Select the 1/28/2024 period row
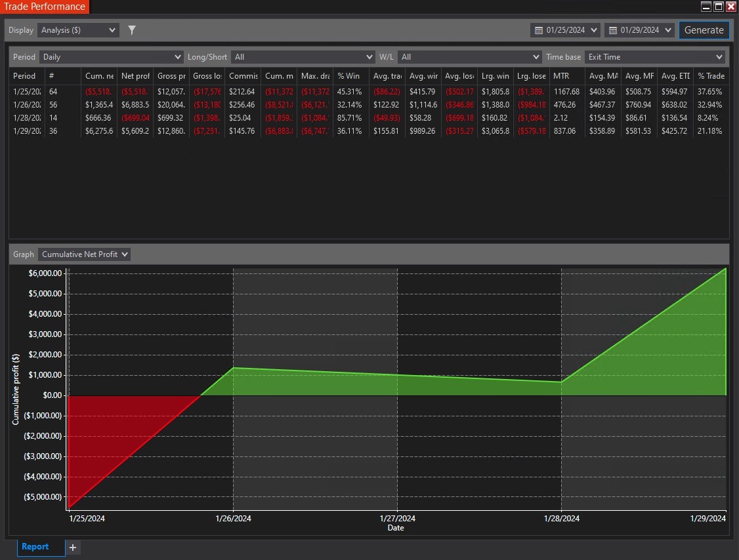 369,118
